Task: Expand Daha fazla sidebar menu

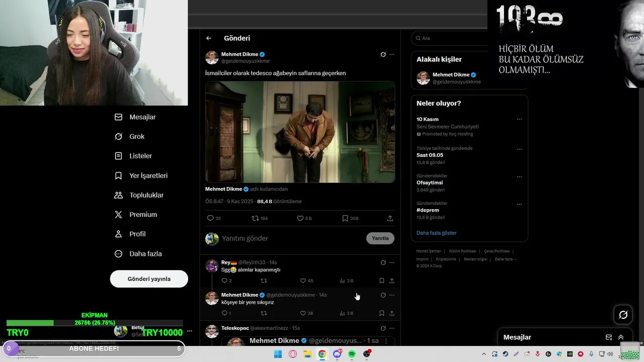Action: 138,254
